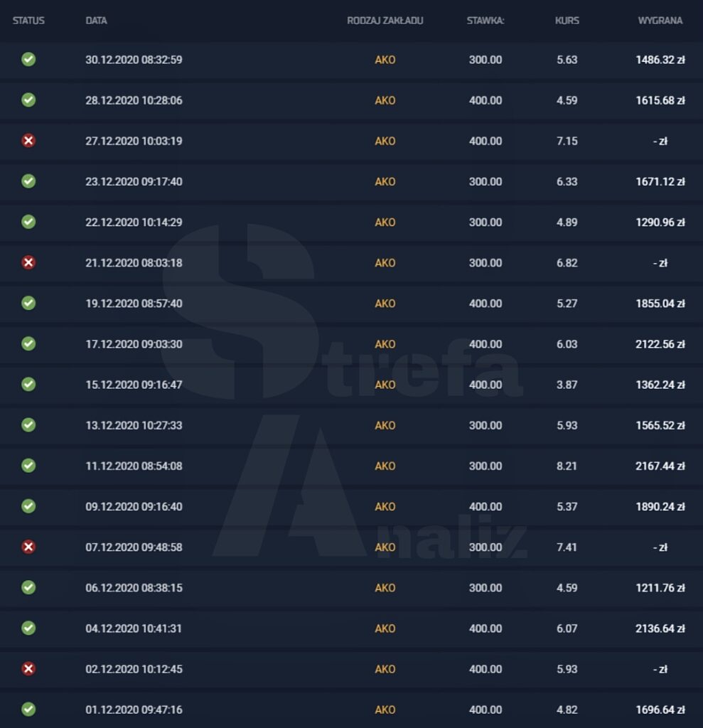This screenshot has height=728, width=703.
Task: Sort by the STATUS column header
Action: pyautogui.click(x=29, y=21)
